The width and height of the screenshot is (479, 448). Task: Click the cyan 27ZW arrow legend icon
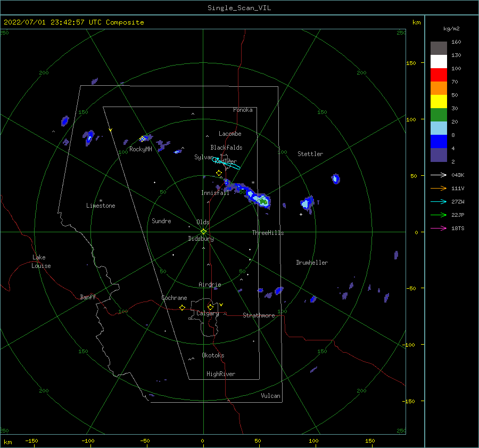(x=439, y=201)
